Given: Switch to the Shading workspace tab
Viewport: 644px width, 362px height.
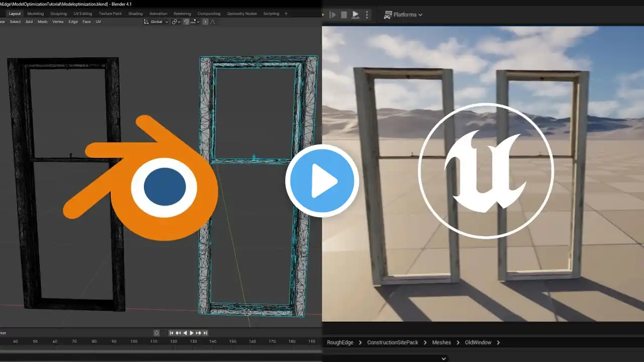Looking at the screenshot, I should click(x=135, y=14).
